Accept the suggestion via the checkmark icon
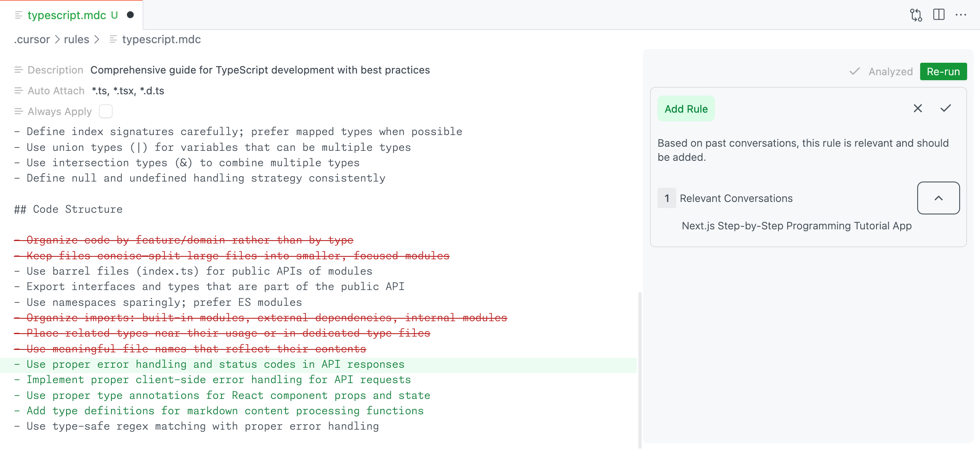The height and width of the screenshot is (450, 980). tap(946, 108)
